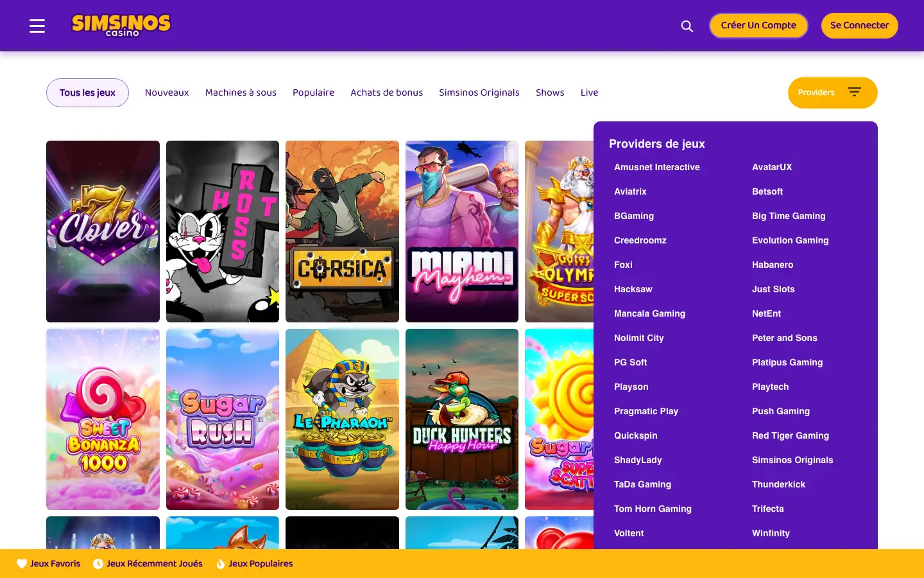Choose Winfinity provider
The height and width of the screenshot is (578, 924).
click(771, 533)
